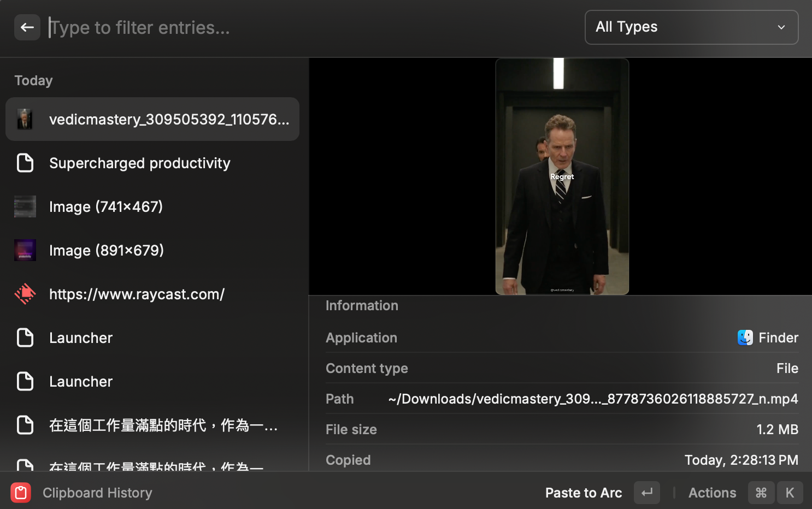Click the Raycast icon next to raycast.com link
The height and width of the screenshot is (509, 812).
tap(25, 294)
